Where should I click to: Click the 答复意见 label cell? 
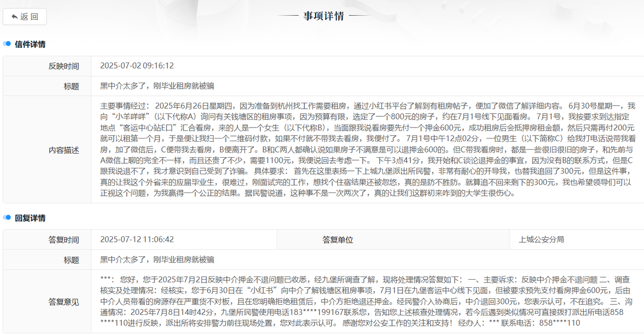click(x=63, y=302)
